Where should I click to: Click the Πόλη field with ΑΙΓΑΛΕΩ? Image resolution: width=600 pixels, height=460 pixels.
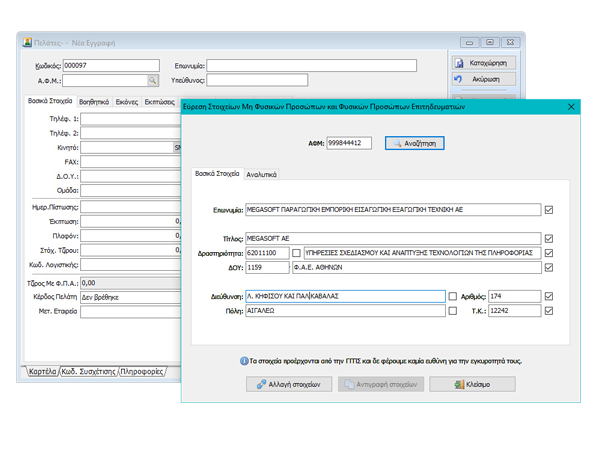346,311
